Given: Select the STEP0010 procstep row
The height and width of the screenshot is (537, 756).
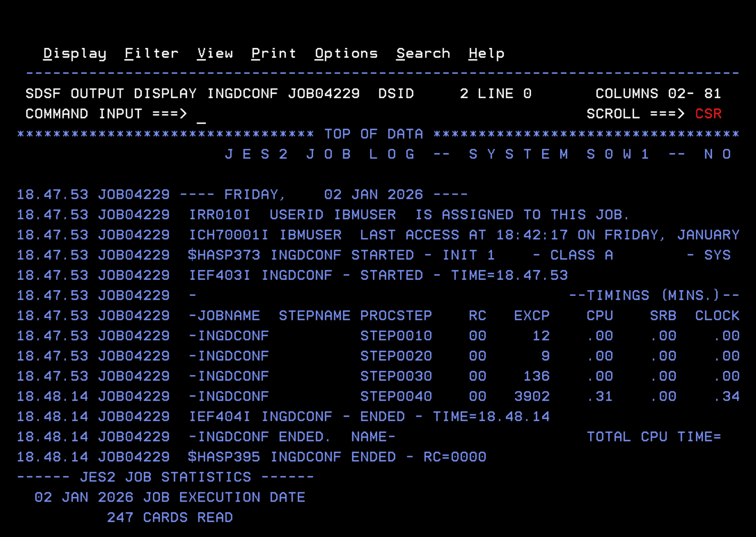Looking at the screenshot, I should pos(396,336).
